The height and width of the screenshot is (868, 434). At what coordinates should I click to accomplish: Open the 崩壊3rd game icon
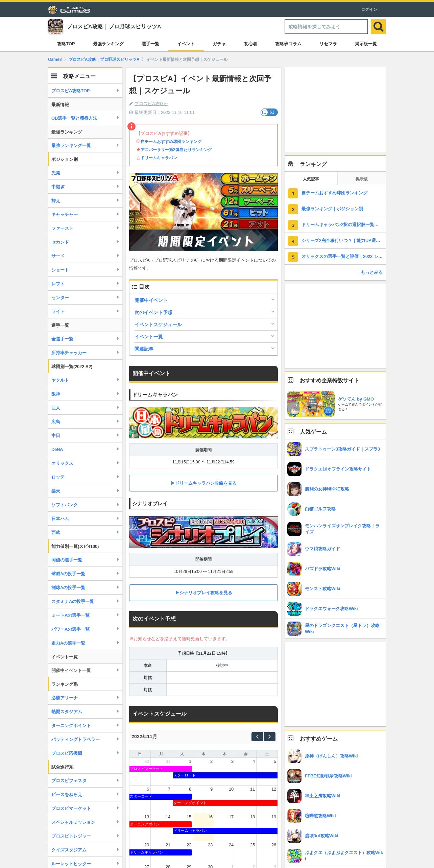[x=294, y=836]
